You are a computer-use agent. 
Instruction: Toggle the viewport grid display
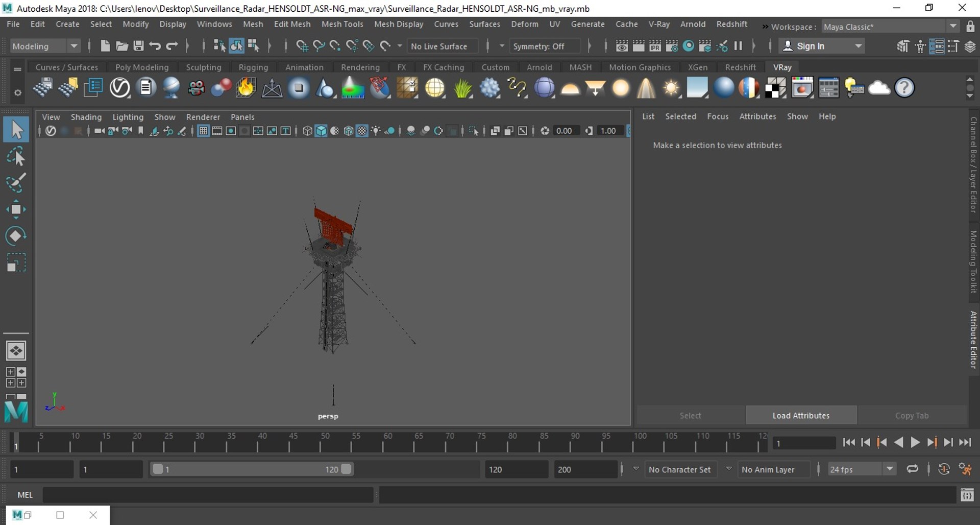click(203, 131)
